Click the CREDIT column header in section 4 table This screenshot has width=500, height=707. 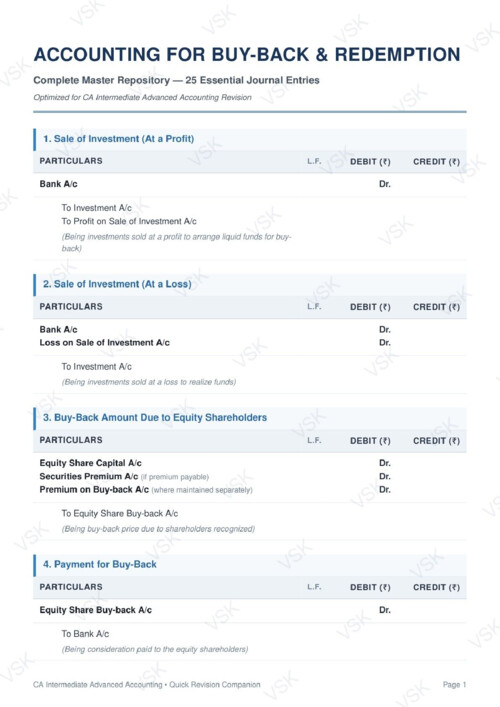click(x=436, y=588)
